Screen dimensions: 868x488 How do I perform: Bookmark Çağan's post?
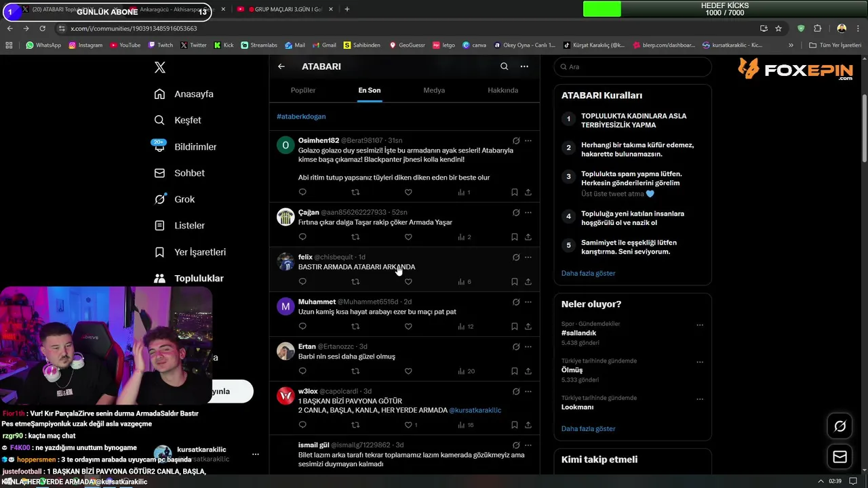click(x=515, y=237)
